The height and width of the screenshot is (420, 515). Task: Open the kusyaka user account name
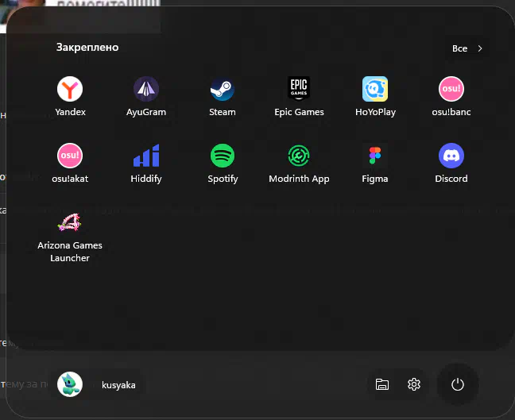[118, 385]
